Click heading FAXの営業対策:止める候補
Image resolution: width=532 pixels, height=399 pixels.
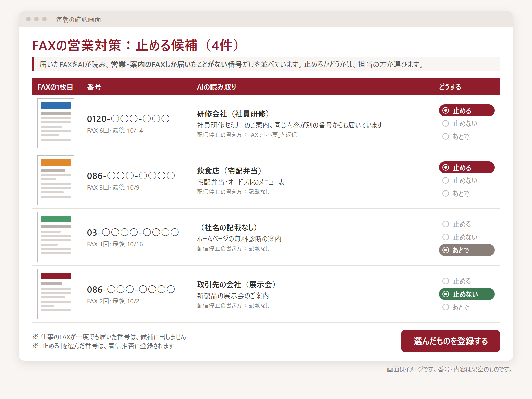[136, 45]
